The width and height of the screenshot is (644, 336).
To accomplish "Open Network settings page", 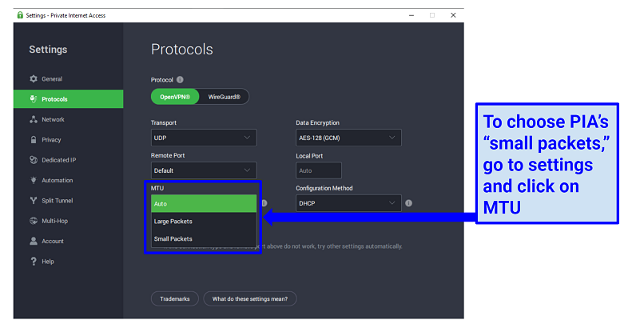I will point(68,119).
